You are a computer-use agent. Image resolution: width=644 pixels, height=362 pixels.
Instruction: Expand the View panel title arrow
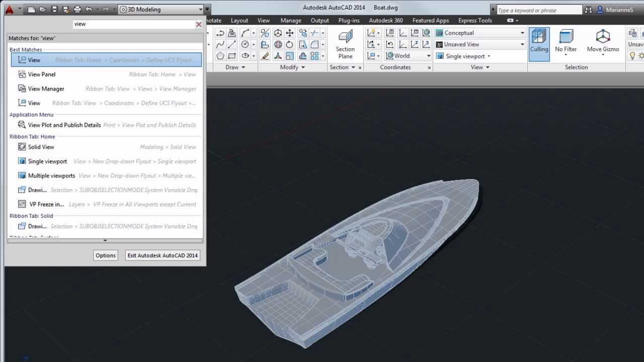tap(487, 67)
